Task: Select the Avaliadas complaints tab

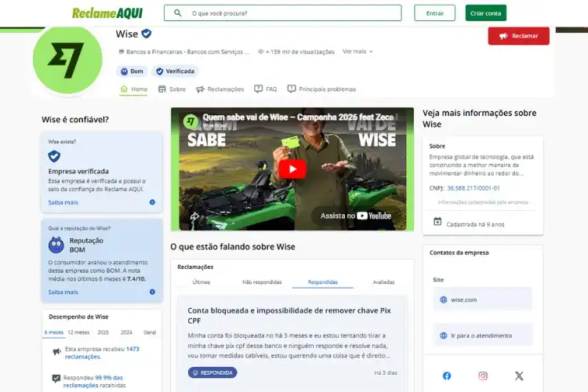Action: (383, 282)
